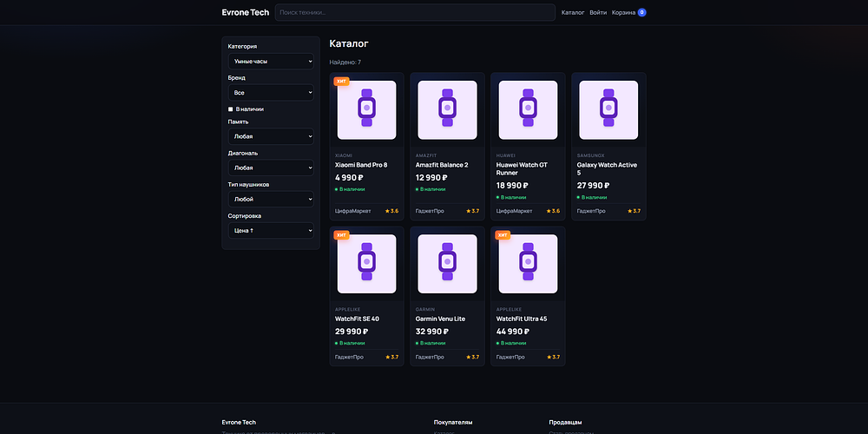
Task: Open the Garmin Venu Lite product title
Action: pos(440,319)
